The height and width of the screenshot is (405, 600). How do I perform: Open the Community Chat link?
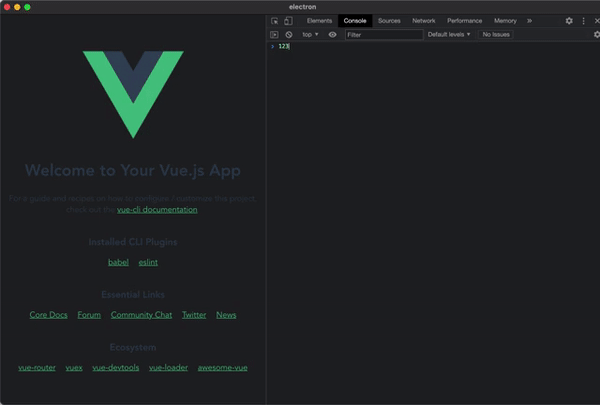(141, 315)
